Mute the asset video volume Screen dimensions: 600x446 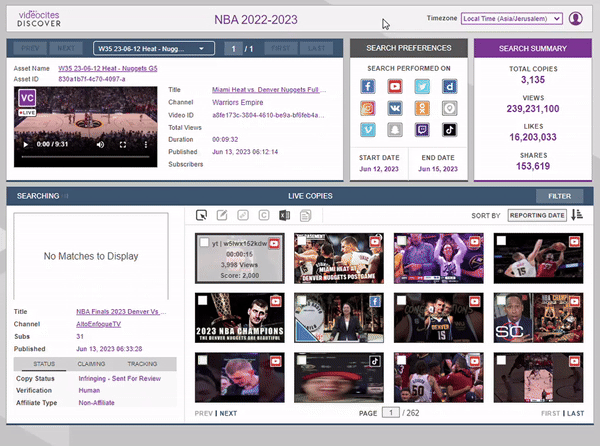[x=100, y=145]
